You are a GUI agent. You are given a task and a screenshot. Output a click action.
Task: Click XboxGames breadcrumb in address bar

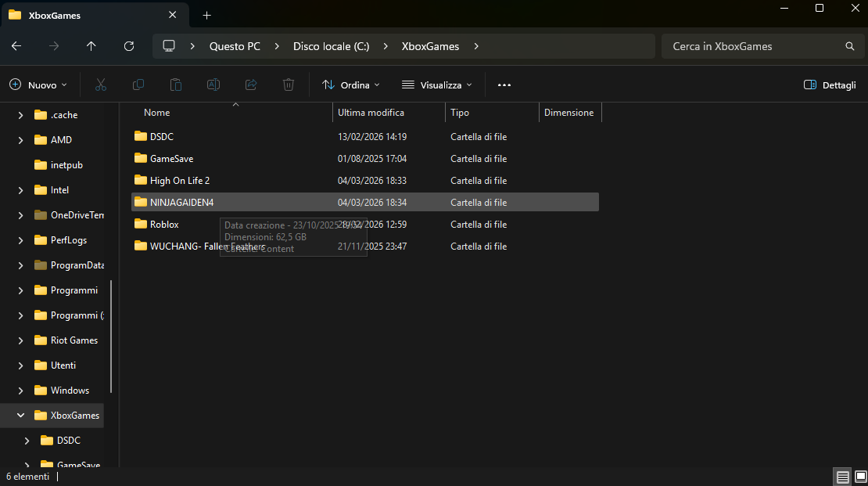[x=430, y=46]
